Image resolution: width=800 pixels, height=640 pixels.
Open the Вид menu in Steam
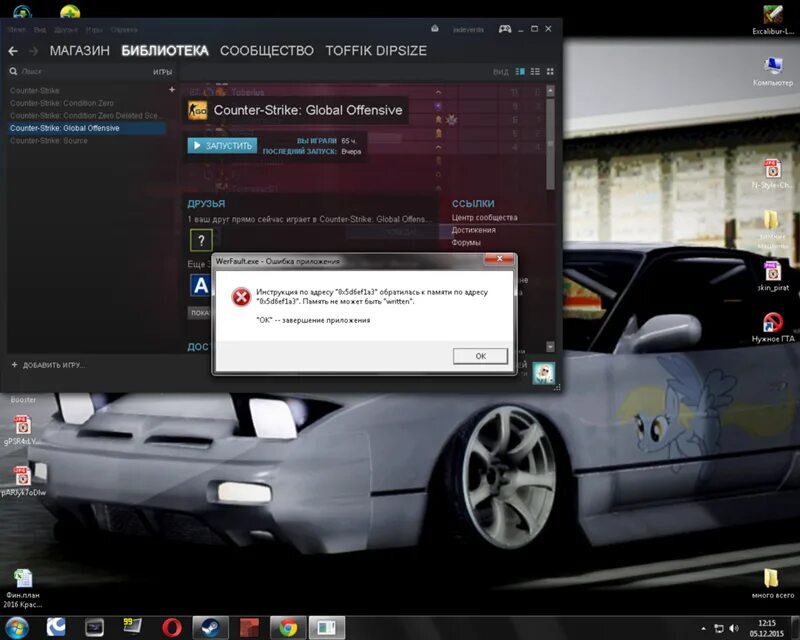(40, 30)
